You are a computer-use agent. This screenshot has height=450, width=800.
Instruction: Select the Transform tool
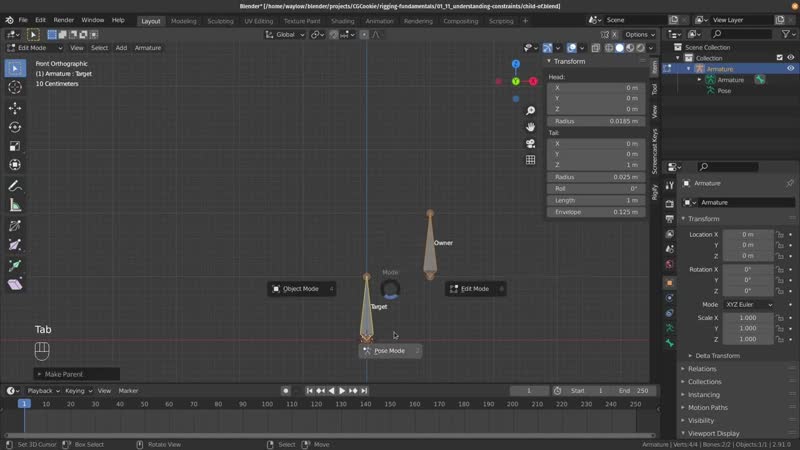click(x=15, y=165)
